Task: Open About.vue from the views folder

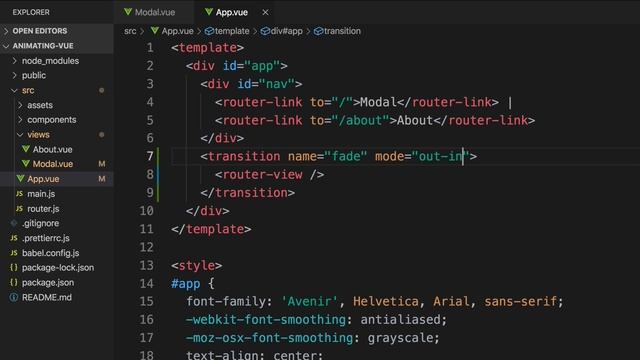Action: 53,149
